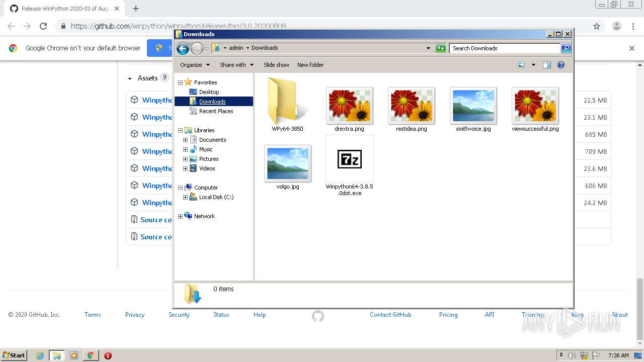
Task: Open the Security link in GitHub footer
Action: coord(179,315)
